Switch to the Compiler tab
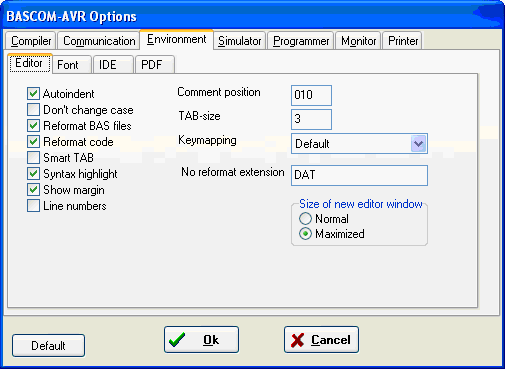 click(x=31, y=41)
